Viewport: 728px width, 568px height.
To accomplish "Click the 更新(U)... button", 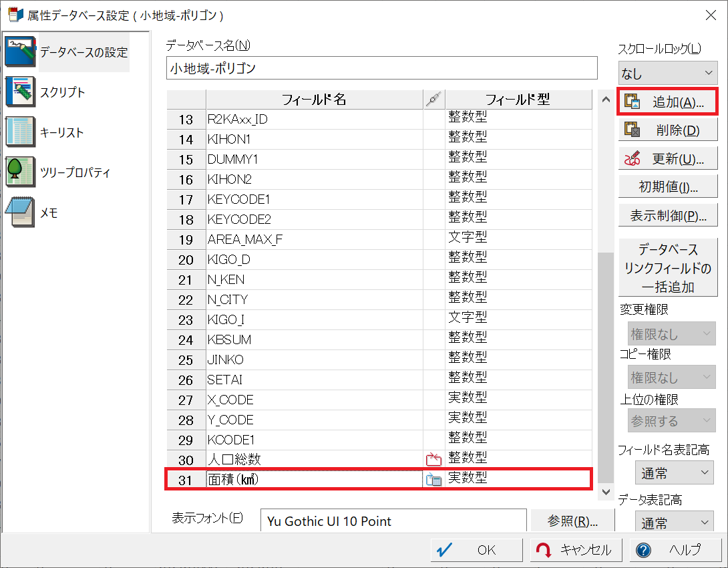I will [668, 158].
